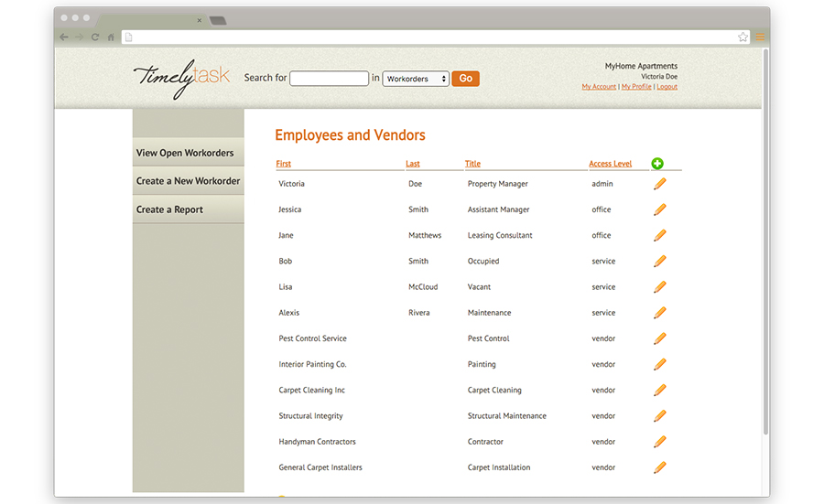
Task: Edit the Pest Control Service vendor row
Action: tap(659, 338)
